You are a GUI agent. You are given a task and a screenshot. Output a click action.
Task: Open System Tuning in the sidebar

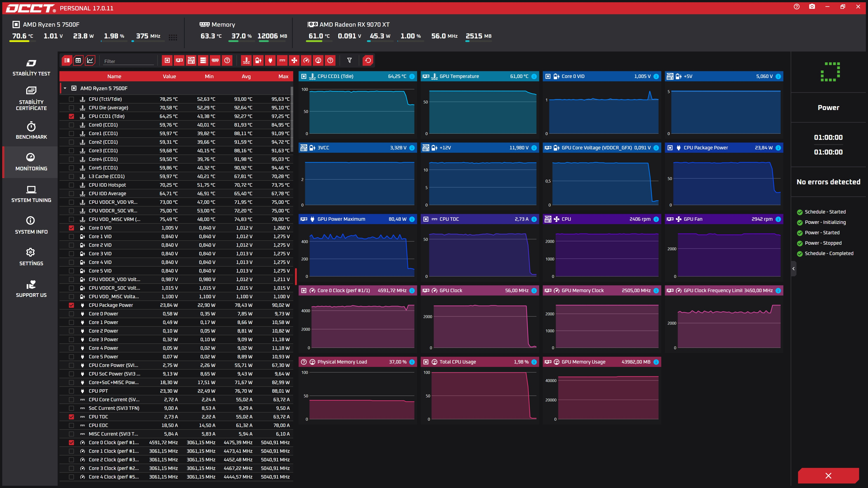tap(31, 194)
